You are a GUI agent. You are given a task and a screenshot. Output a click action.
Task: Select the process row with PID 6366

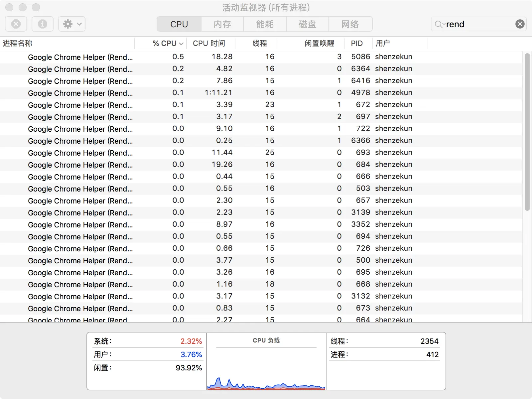click(x=261, y=141)
